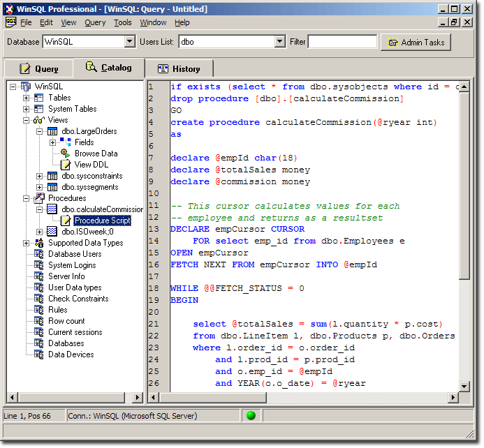484x448 pixels.
Task: Select the Procedure Script tree item
Action: tap(103, 221)
